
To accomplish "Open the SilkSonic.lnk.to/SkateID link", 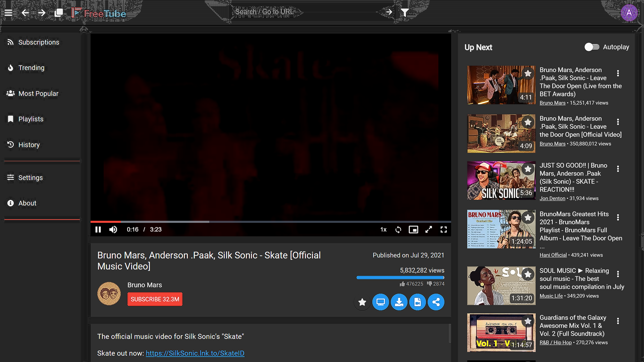I will point(195,353).
